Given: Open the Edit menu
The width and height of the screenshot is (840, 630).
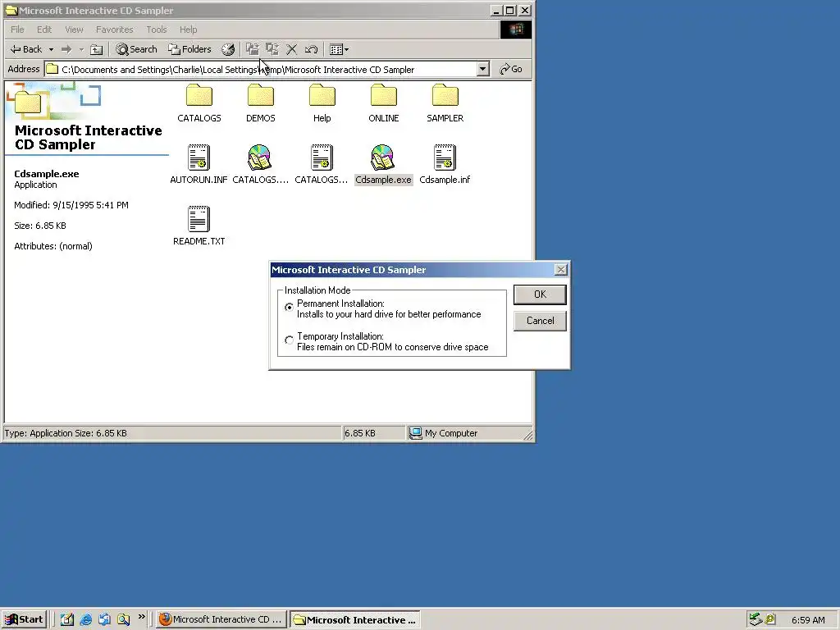Looking at the screenshot, I should pos(44,30).
